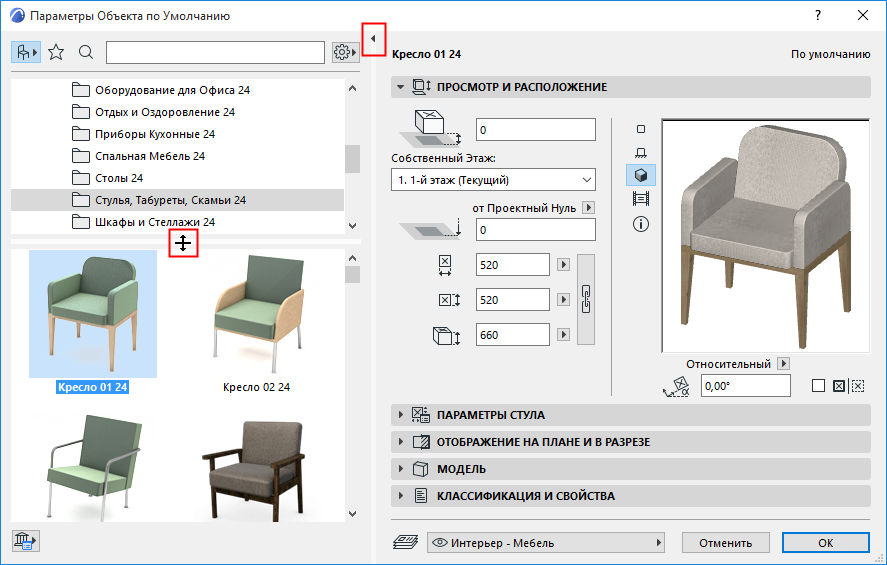
Task: Open the arrow next to width 520
Action: point(563,265)
